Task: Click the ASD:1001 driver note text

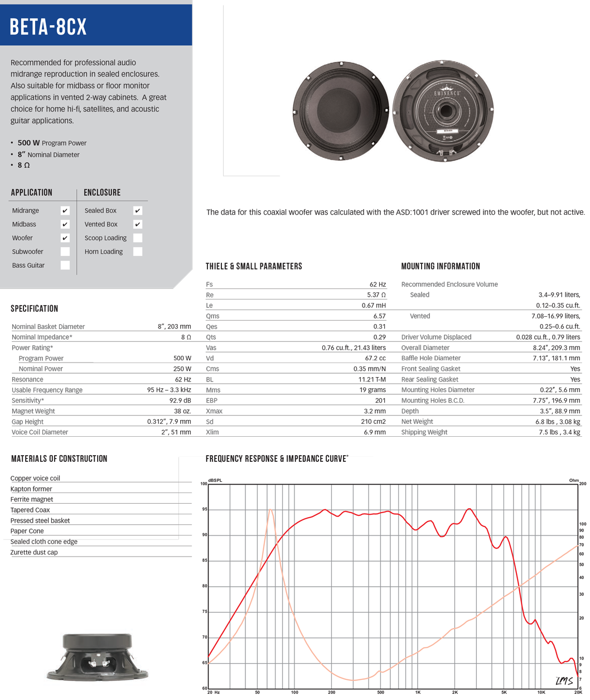Action: click(395, 213)
